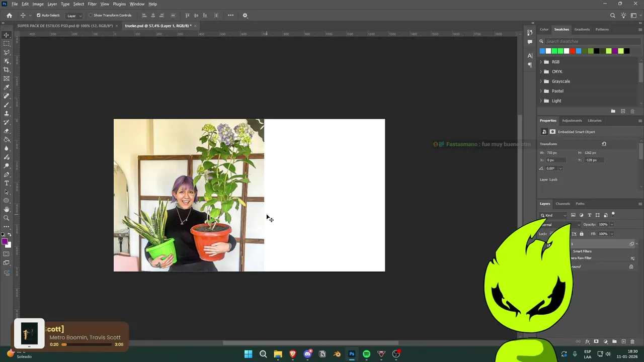Toggle lock all on the layer
This screenshot has height=362, width=644.
pos(582,234)
